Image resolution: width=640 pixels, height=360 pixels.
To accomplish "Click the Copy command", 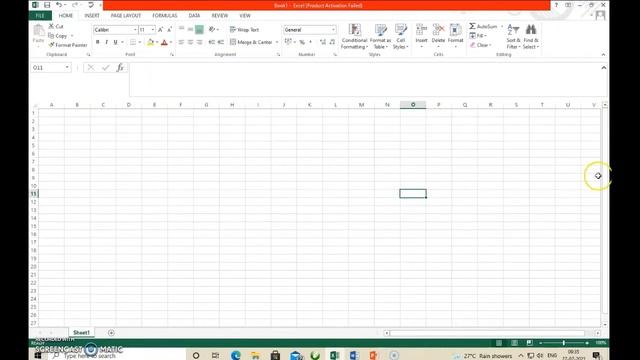I will (58, 36).
